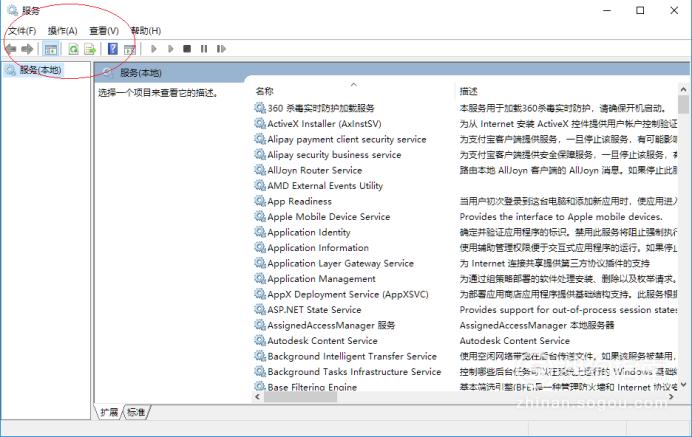Select ASP.NET State Service
The image size is (692, 437).
point(314,310)
